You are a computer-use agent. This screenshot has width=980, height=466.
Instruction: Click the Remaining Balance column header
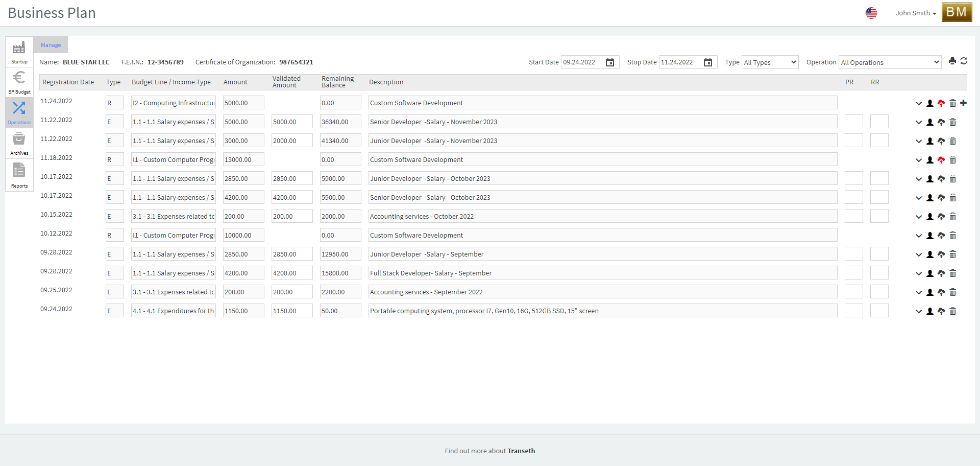pos(337,82)
